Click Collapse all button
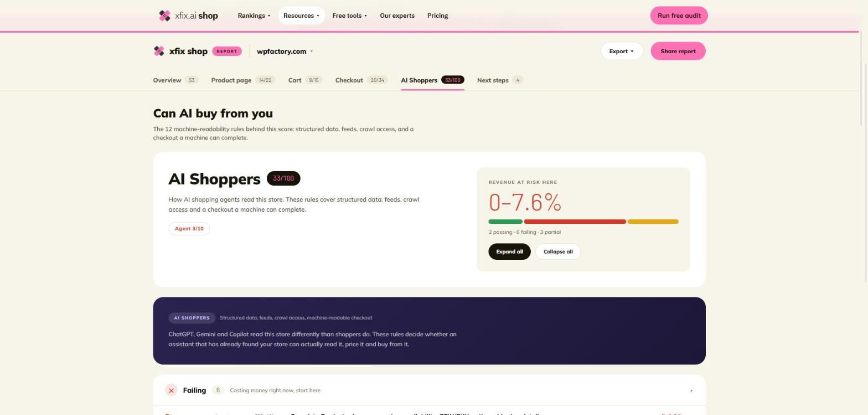This screenshot has width=868, height=415. [x=558, y=252]
